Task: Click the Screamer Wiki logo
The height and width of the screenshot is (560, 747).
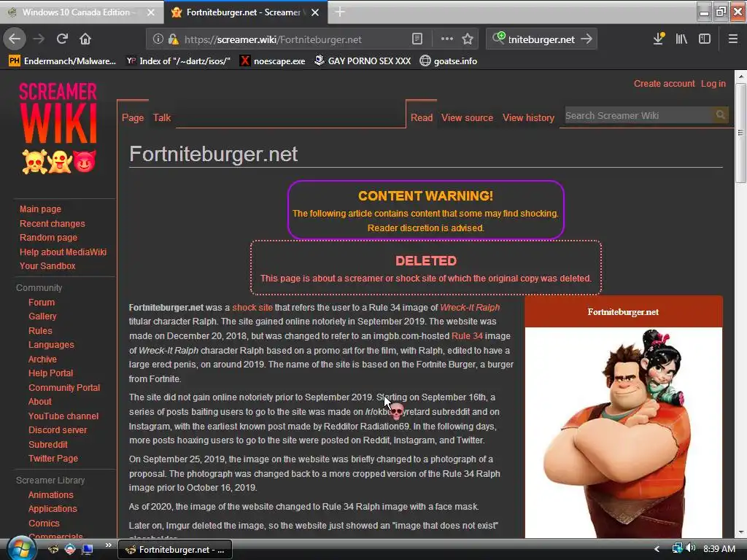Action: tap(58, 128)
